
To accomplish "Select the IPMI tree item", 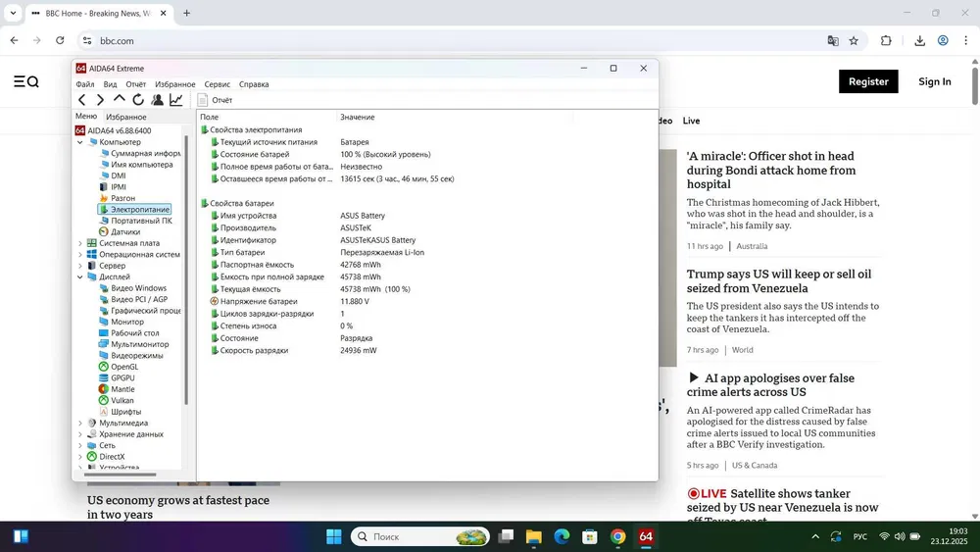I will pyautogui.click(x=113, y=187).
